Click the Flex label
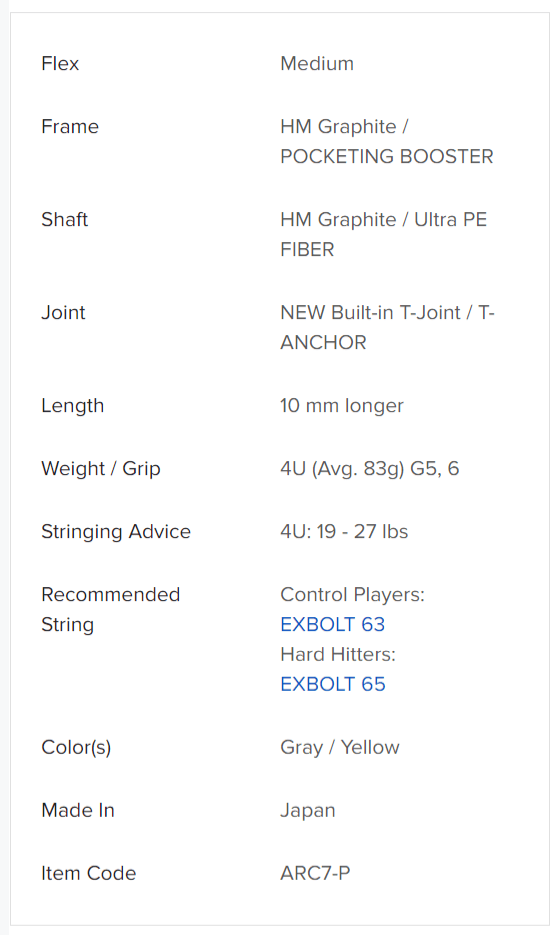 click(60, 63)
